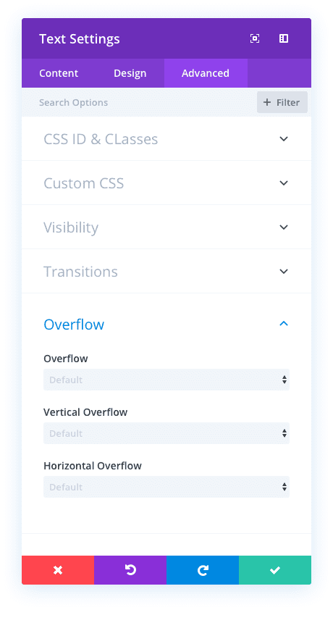Undo using the purple undo arrow
This screenshot has width=333, height=644.
click(130, 570)
